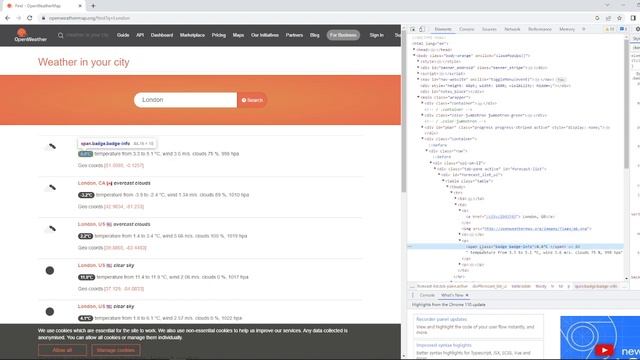The width and height of the screenshot is (640, 360).
Task: Open the Guide menu item
Action: (123, 35)
